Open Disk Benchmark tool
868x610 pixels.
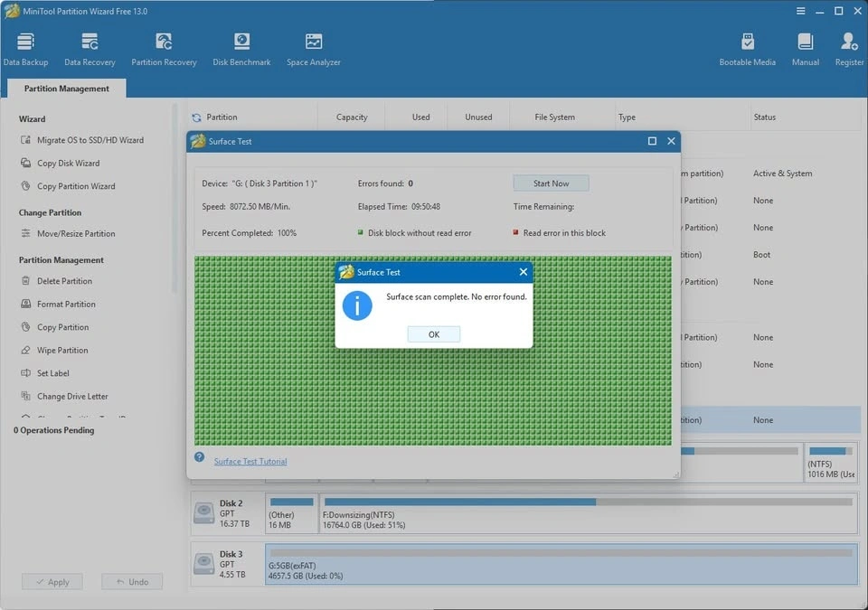(241, 50)
